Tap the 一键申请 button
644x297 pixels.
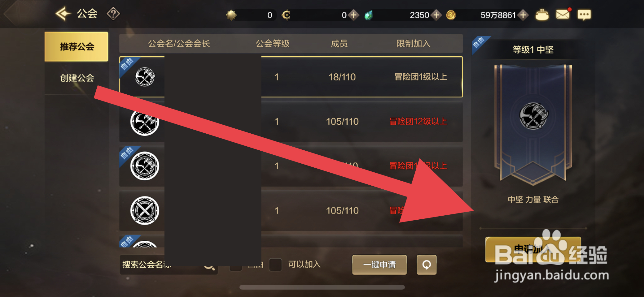point(379,265)
